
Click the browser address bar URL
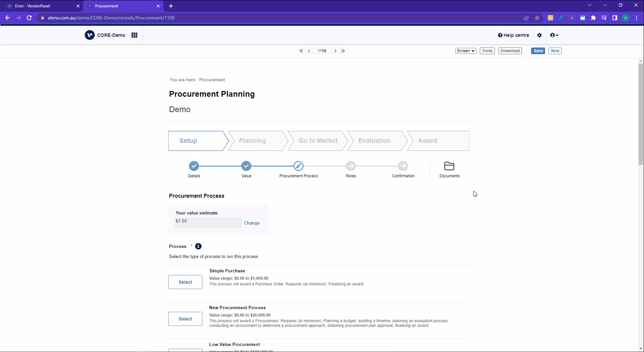coord(111,18)
